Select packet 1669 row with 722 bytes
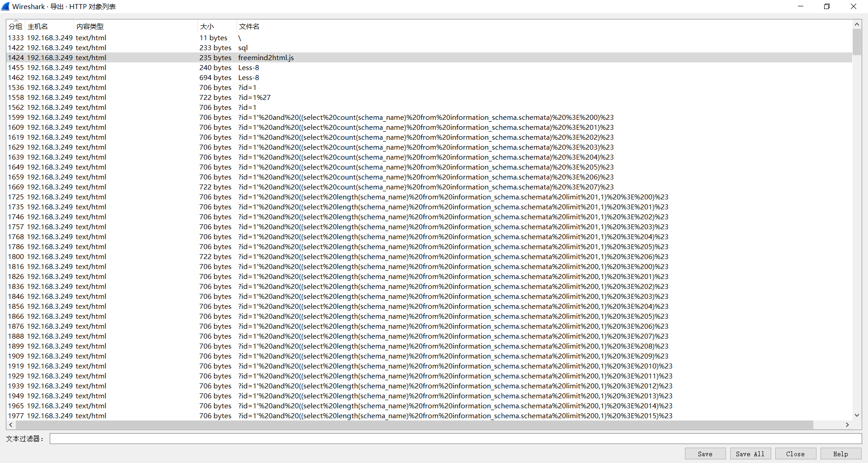 (x=429, y=187)
